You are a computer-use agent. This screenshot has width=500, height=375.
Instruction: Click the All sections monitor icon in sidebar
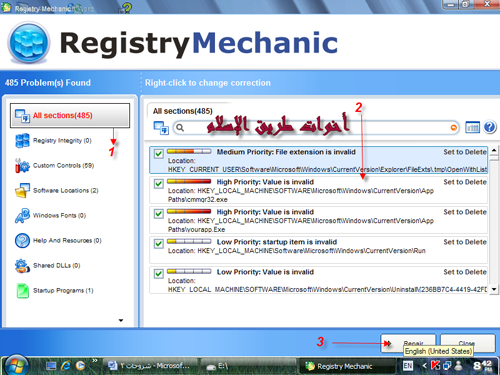click(x=22, y=116)
